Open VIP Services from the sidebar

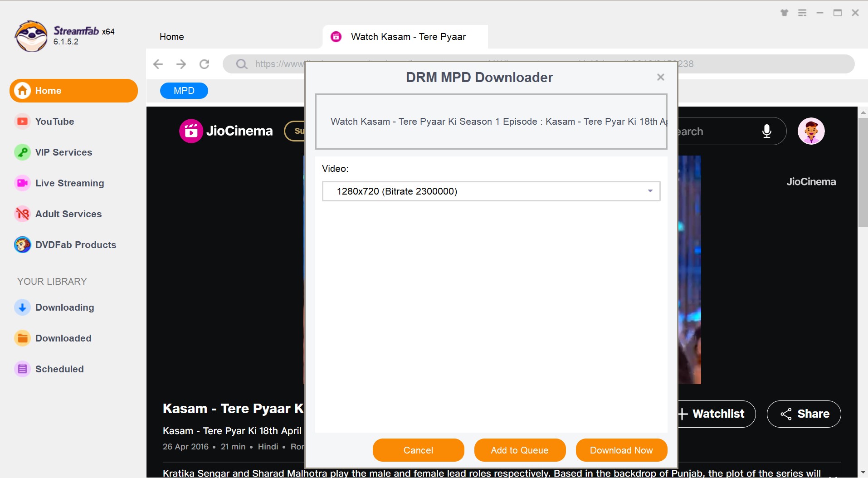coord(63,152)
